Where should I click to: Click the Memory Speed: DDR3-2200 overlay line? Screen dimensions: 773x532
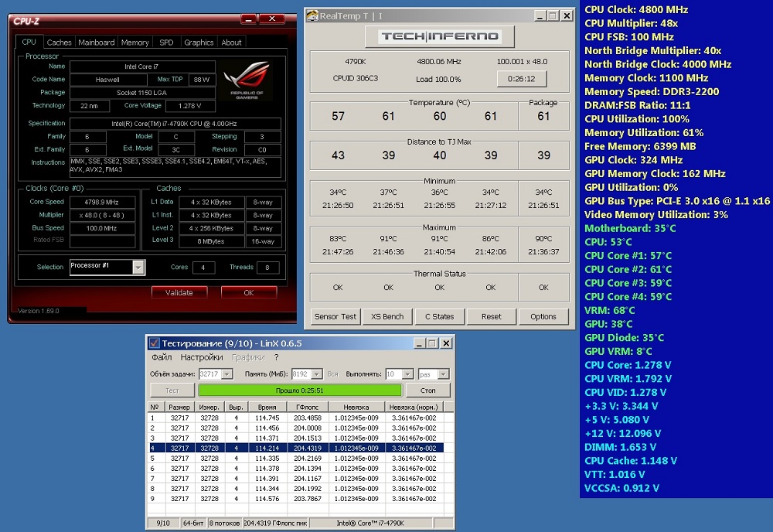pyautogui.click(x=651, y=92)
